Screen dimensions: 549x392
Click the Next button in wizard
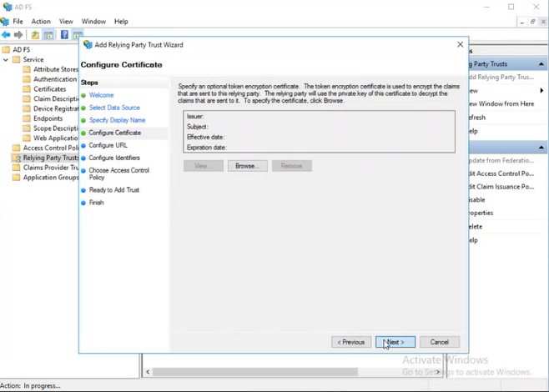click(395, 342)
